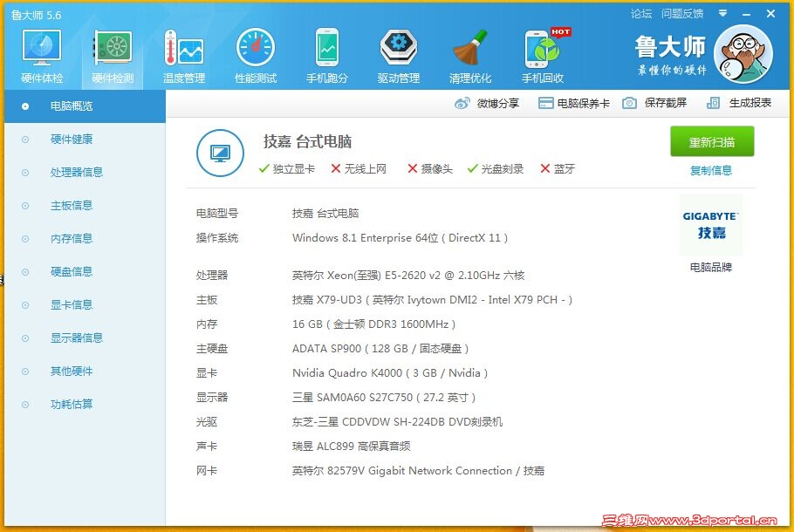Click the 鲁大师 mascot avatar
The image size is (794, 532).
743,54
